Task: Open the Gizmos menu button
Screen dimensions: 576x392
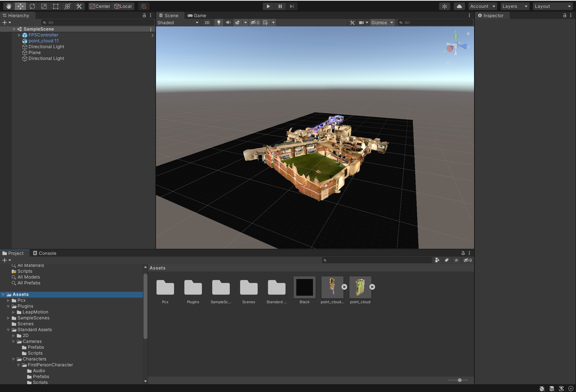Action: (x=379, y=22)
